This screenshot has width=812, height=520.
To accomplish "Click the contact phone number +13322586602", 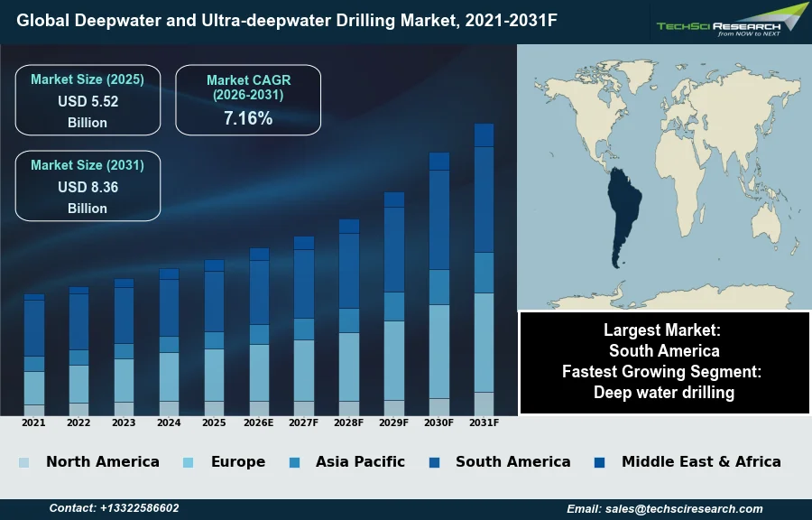I will point(114,509).
